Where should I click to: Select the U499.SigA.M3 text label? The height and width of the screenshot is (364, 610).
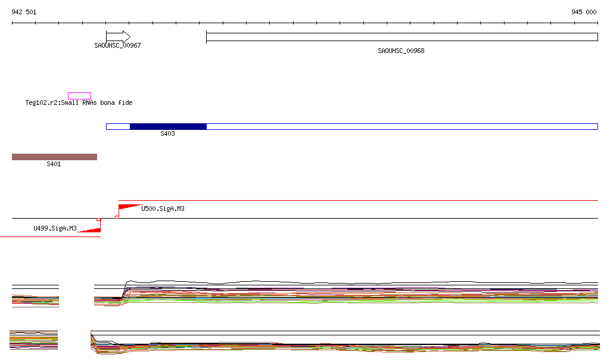click(x=55, y=228)
